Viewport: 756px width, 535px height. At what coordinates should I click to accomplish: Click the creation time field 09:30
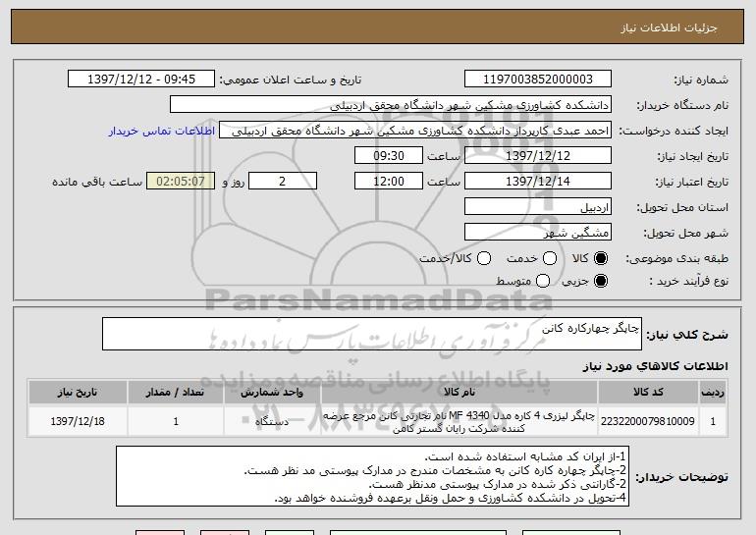tap(389, 156)
